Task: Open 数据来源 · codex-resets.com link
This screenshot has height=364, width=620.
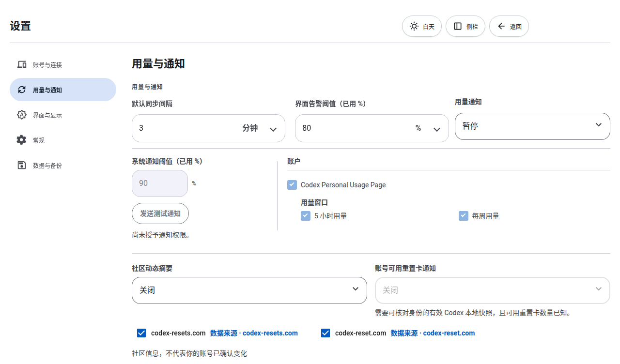Action: click(x=254, y=333)
